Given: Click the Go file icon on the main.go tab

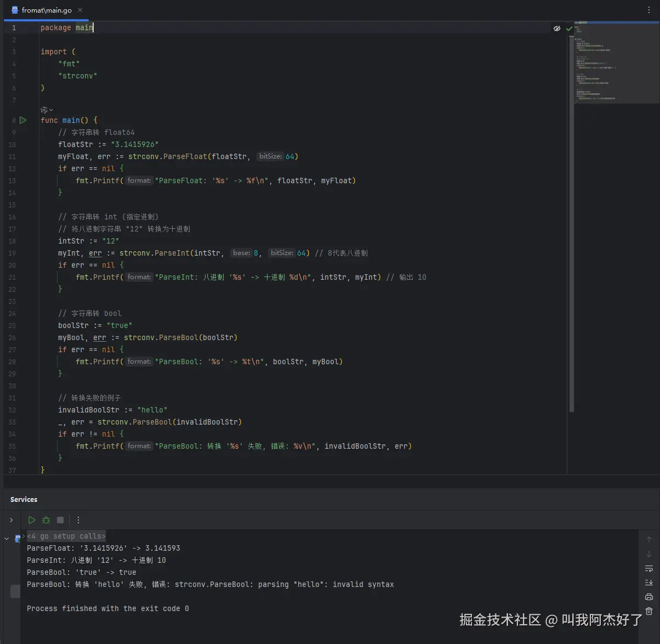Looking at the screenshot, I should point(15,10).
